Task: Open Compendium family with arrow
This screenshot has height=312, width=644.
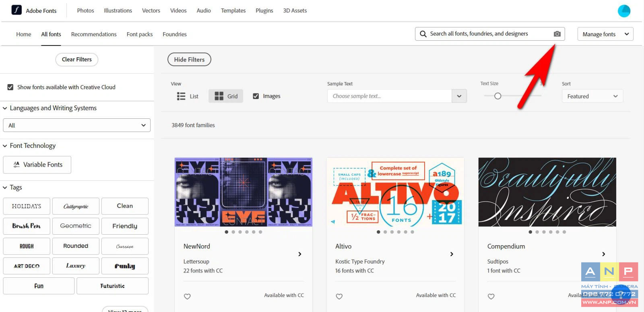Action: point(603,254)
